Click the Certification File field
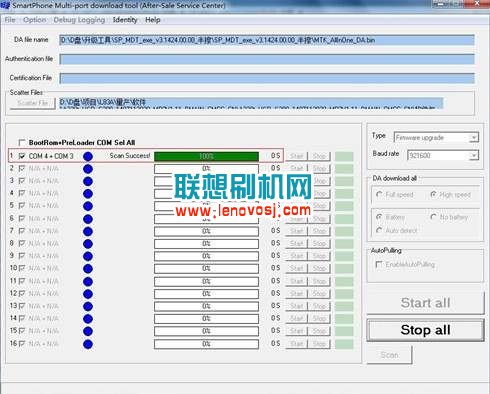This screenshot has height=394, width=490. tap(267, 78)
